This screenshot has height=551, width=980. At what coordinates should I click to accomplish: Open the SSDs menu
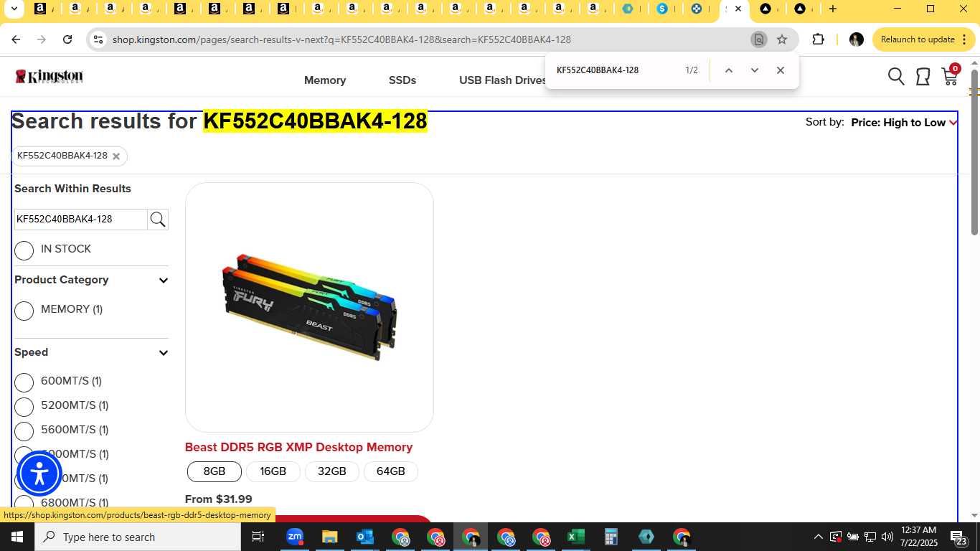[402, 80]
